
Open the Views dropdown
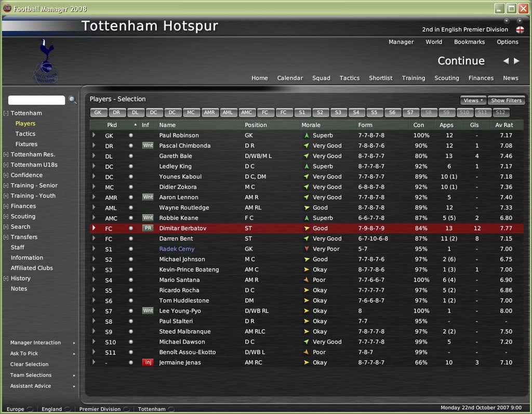(x=473, y=100)
